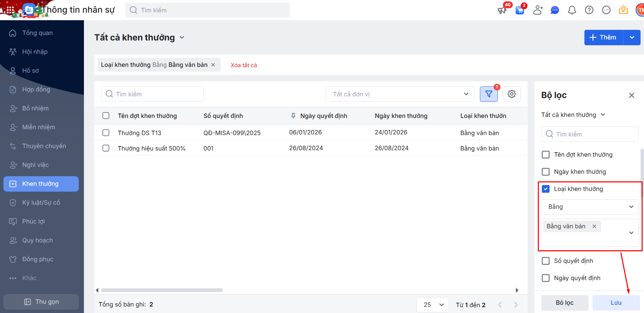Image resolution: width=644 pixels, height=313 pixels.
Task: Open the page size 25 dropdown
Action: [x=433, y=304]
